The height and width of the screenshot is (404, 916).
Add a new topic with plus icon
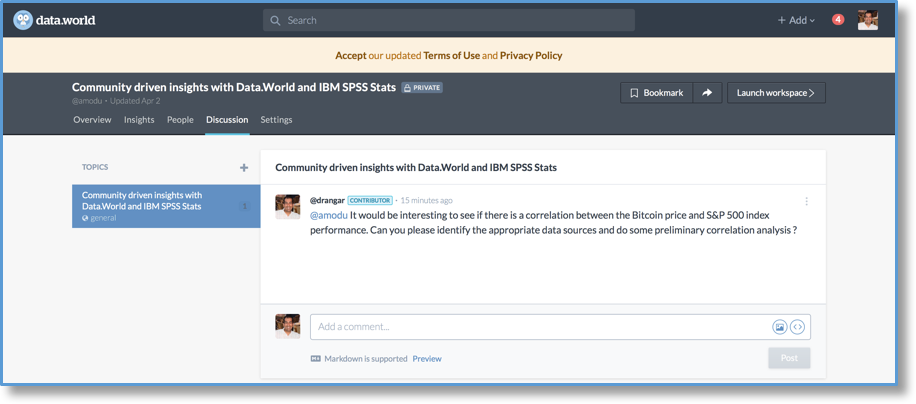(x=244, y=168)
